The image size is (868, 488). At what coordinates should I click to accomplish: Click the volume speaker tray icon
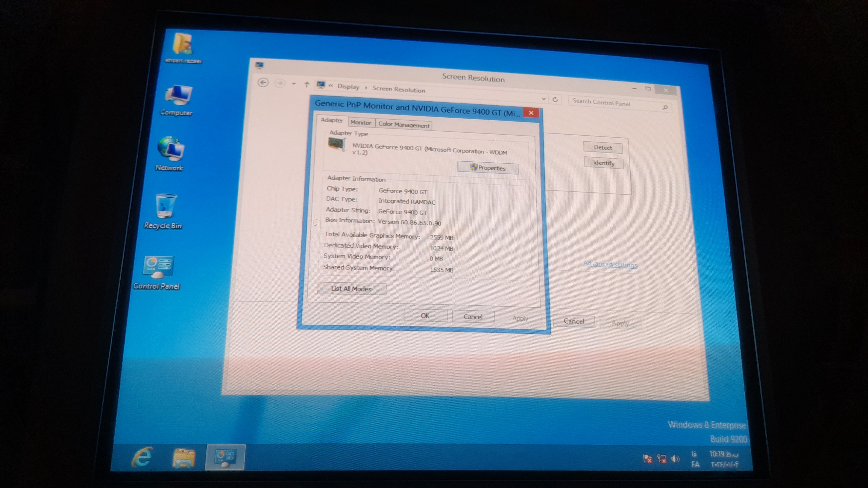[675, 459]
